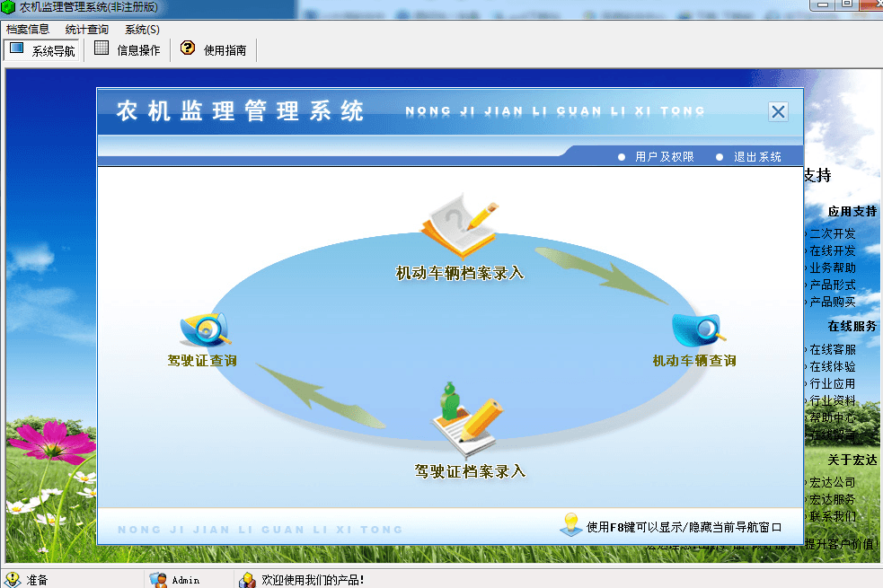Click the lightbulb F8 hint icon
883x588 pixels.
tap(570, 524)
